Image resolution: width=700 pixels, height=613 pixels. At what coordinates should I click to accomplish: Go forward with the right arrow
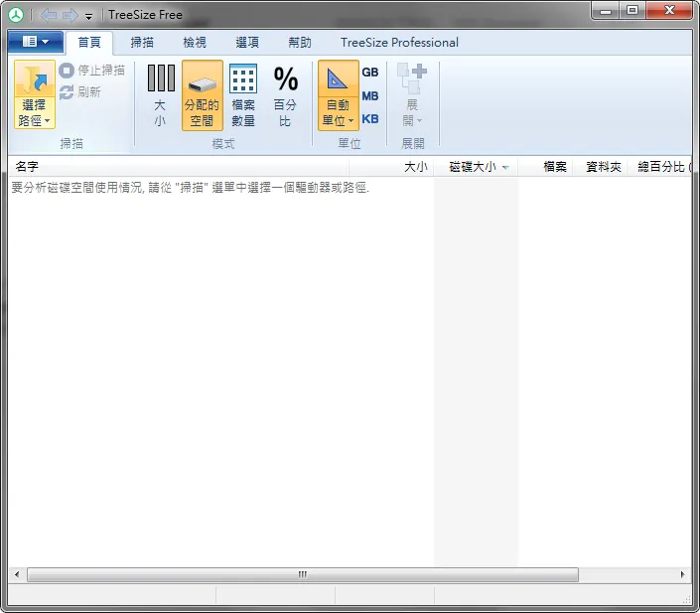[x=70, y=16]
